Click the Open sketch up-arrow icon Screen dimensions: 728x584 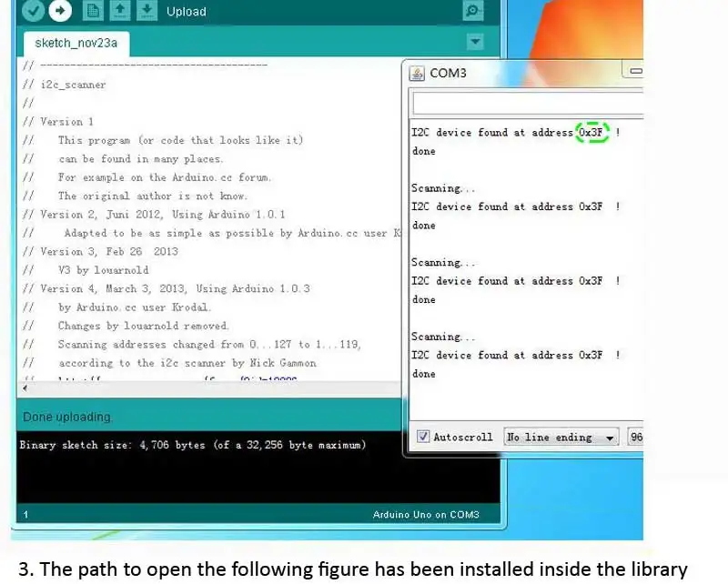tap(120, 11)
